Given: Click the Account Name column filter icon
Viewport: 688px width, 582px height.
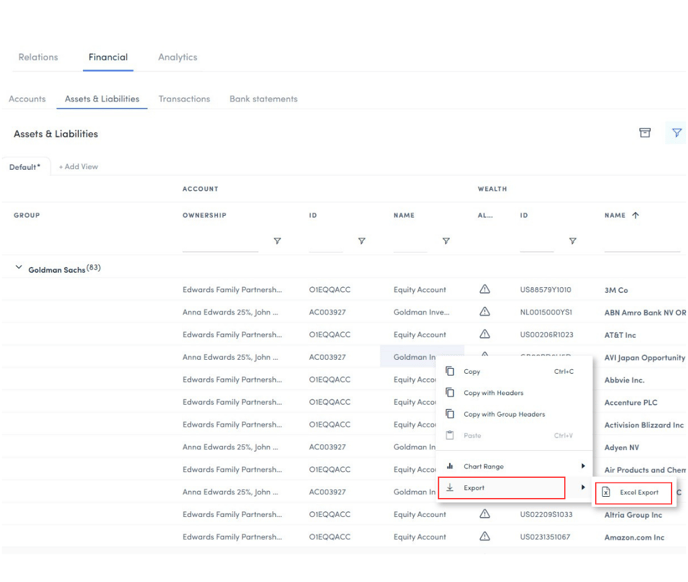Looking at the screenshot, I should point(445,241).
